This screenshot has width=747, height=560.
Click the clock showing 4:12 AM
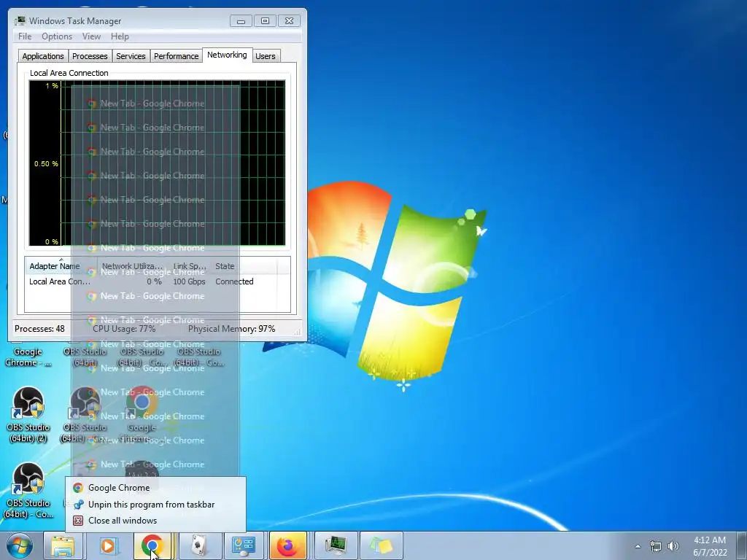point(710,546)
